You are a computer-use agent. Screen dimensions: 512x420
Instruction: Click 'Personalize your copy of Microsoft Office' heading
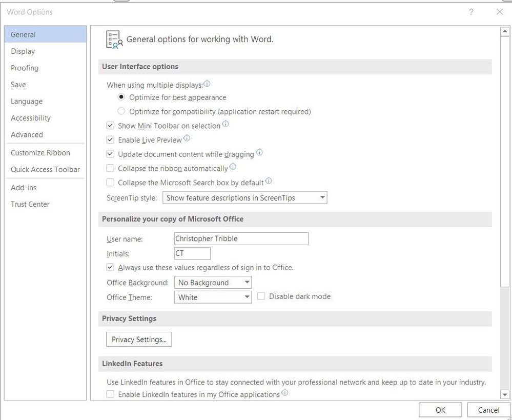click(x=173, y=219)
